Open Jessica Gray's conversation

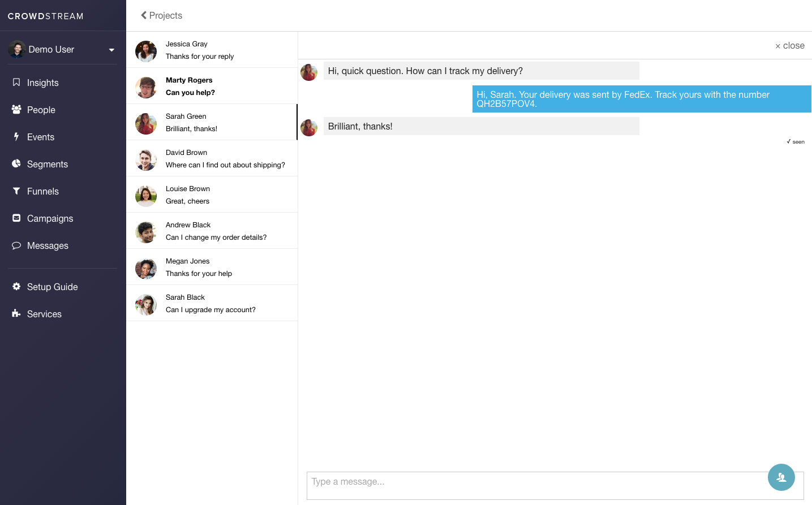pos(212,50)
